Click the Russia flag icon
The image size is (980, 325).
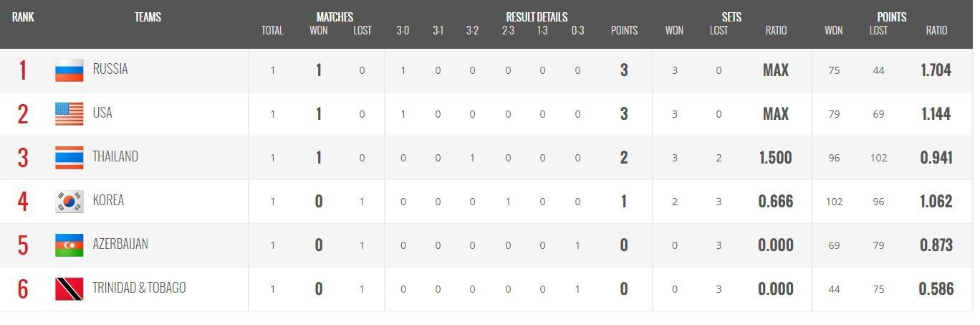coord(69,70)
